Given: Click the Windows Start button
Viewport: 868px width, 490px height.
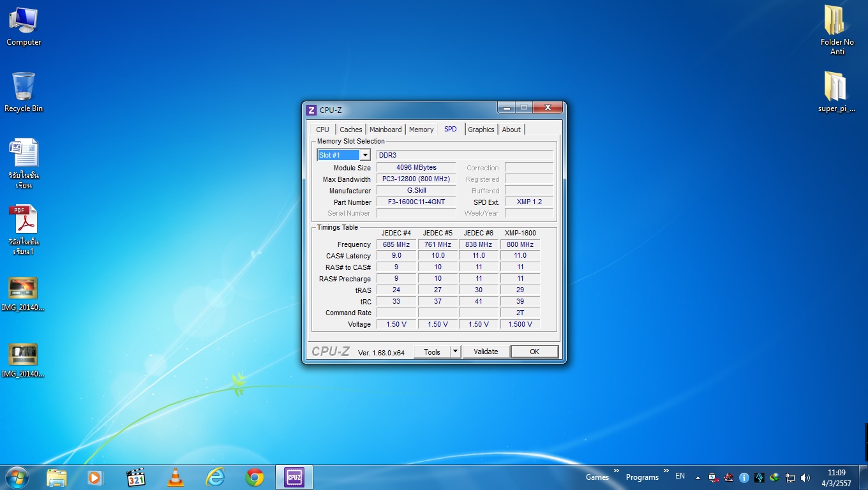Looking at the screenshot, I should point(17,477).
